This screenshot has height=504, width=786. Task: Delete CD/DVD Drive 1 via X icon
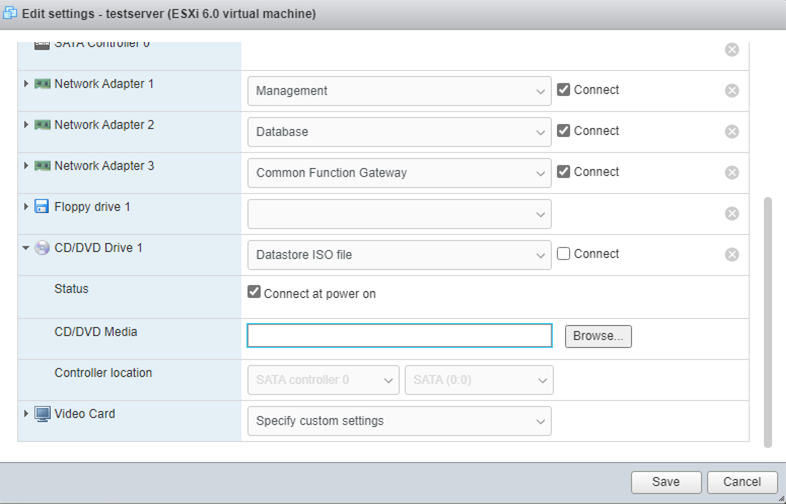[732, 255]
